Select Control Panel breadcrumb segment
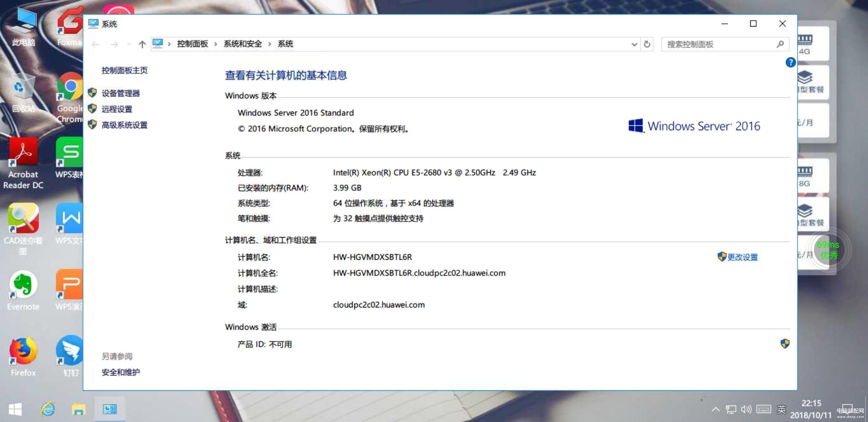This screenshot has height=422, width=868. click(192, 44)
